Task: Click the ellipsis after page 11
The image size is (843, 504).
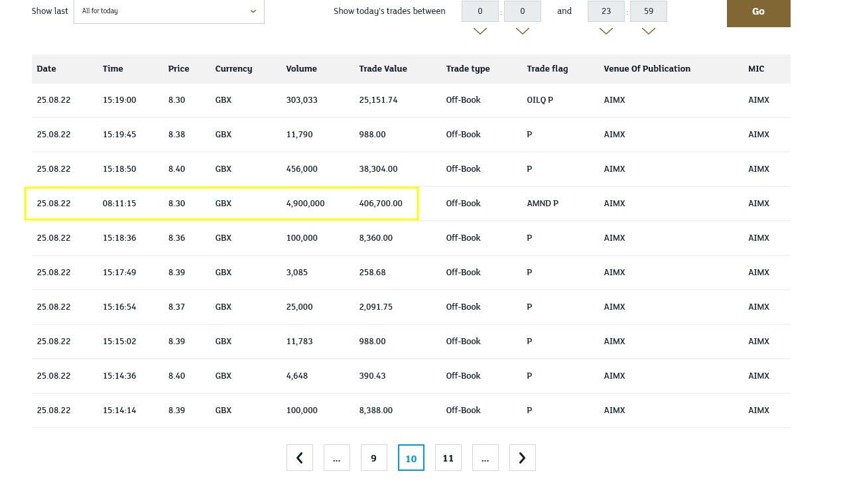Action: tap(486, 458)
